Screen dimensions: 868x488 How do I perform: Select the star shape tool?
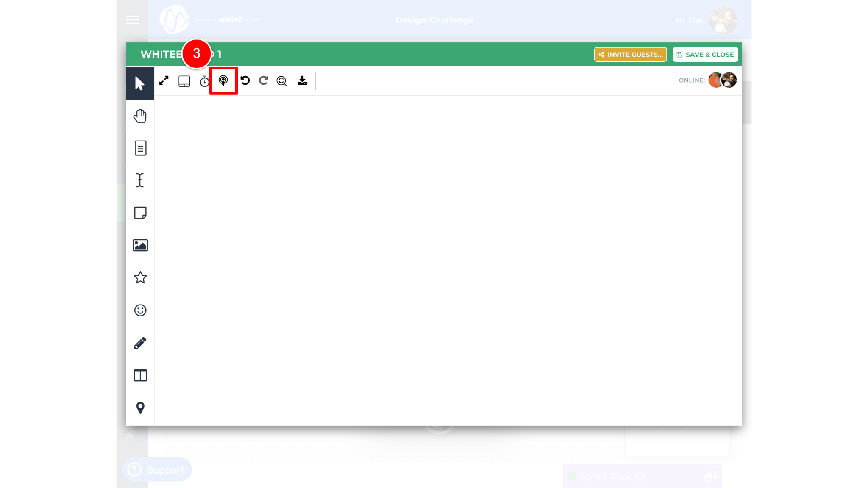pyautogui.click(x=140, y=278)
